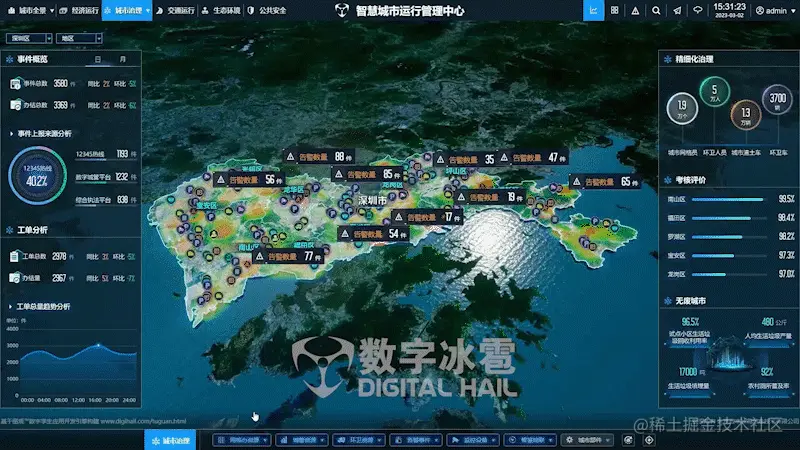
Task: Click the 深圳市 map label
Action: pos(372,201)
